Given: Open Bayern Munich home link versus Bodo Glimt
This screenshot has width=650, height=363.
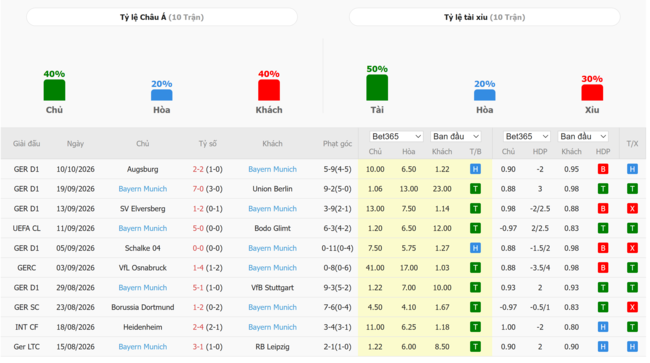Looking at the screenshot, I should [143, 228].
